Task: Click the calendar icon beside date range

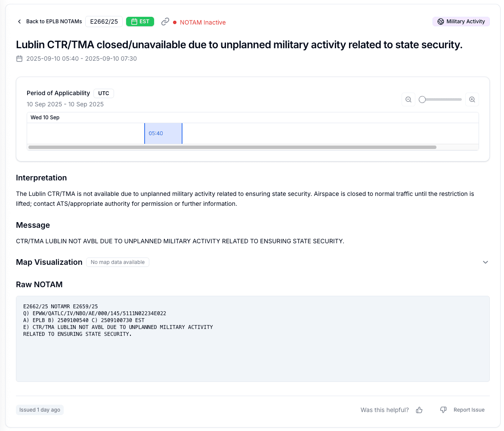Action: point(19,59)
